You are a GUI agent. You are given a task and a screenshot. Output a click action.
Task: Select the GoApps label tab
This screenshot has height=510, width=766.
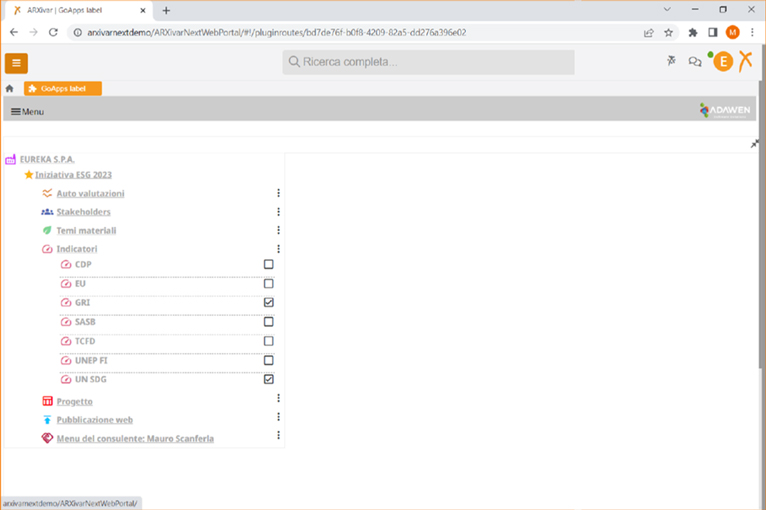[63, 89]
